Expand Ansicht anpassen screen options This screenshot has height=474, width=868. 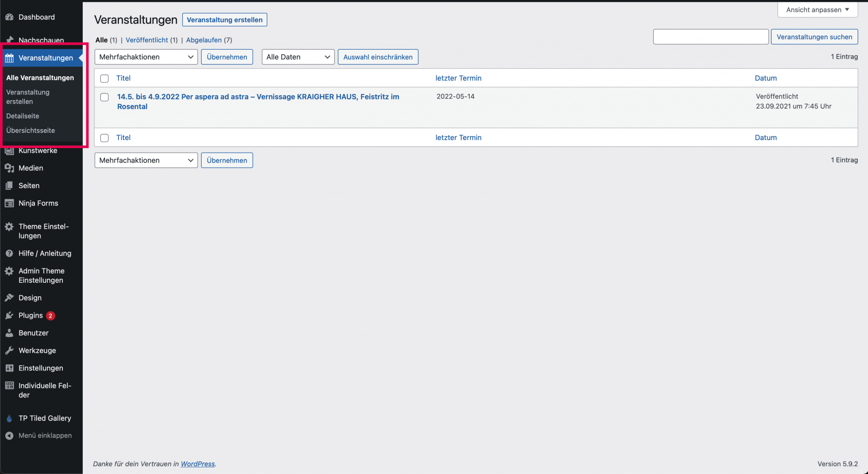pos(817,10)
